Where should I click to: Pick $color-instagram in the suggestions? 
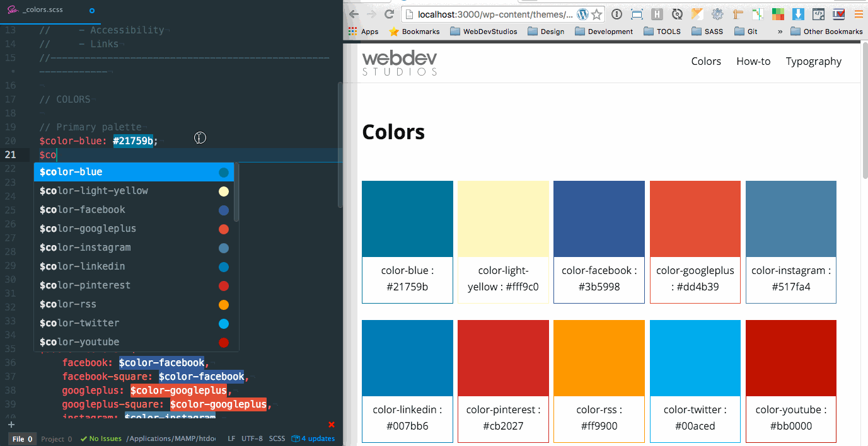pyautogui.click(x=134, y=248)
